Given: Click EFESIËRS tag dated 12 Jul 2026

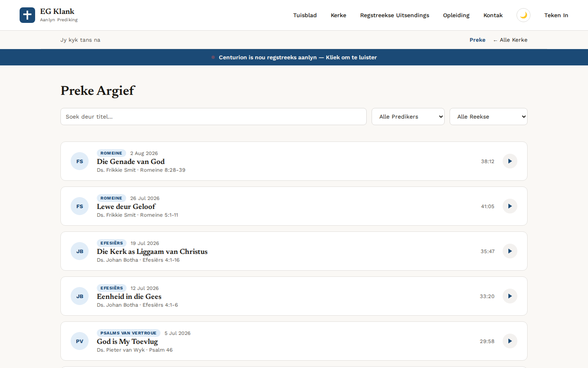Looking at the screenshot, I should point(111,288).
